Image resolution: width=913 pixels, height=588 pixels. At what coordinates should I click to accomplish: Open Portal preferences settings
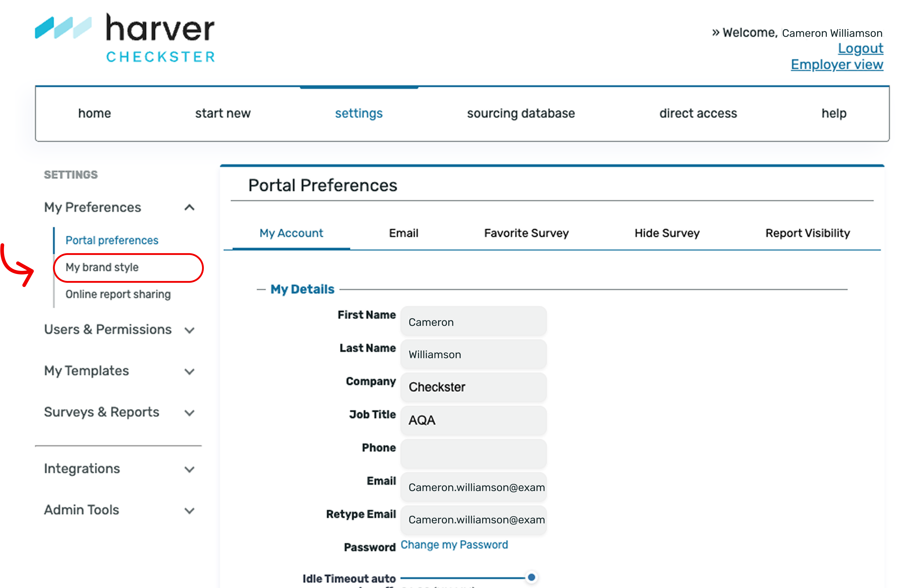point(112,240)
